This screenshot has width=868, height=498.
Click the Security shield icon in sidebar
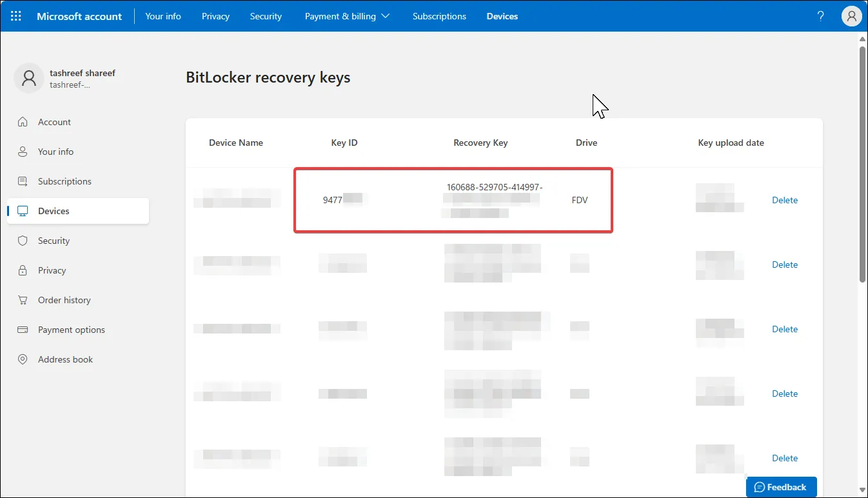(22, 241)
